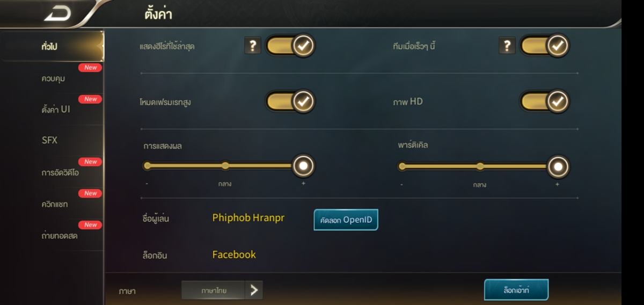Click ล็อกเอ้าท์ logout button
The image size is (644, 305).
tap(516, 290)
